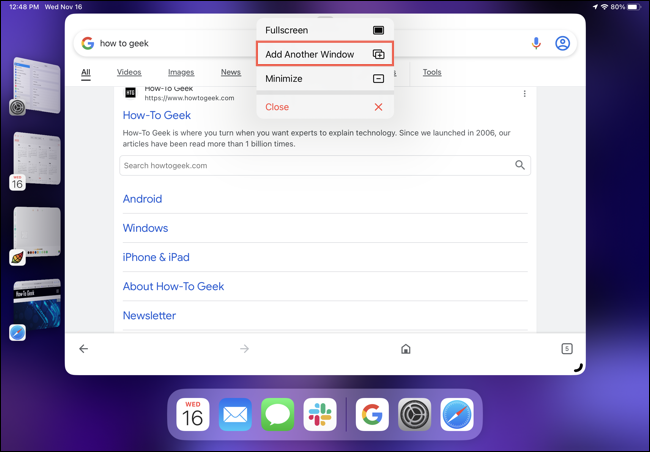Image resolution: width=650 pixels, height=452 pixels.
Task: Tap the voice search microphone icon
Action: point(536,43)
